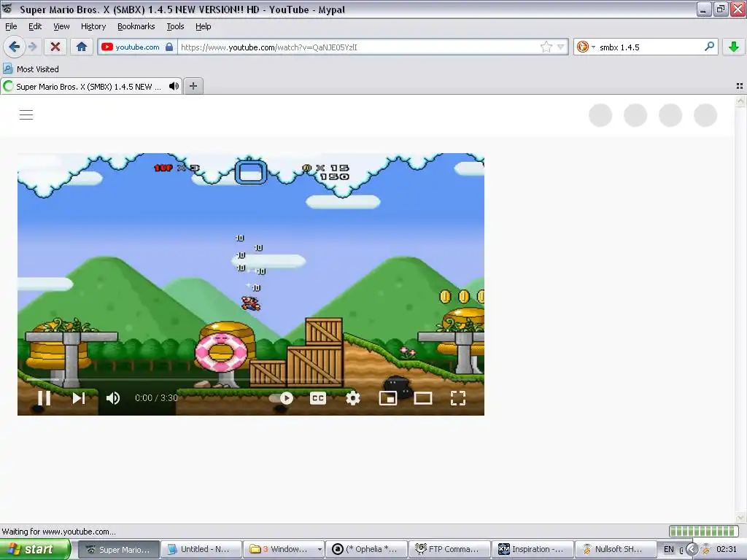Click the Start button
The image size is (747, 560).
(x=35, y=549)
